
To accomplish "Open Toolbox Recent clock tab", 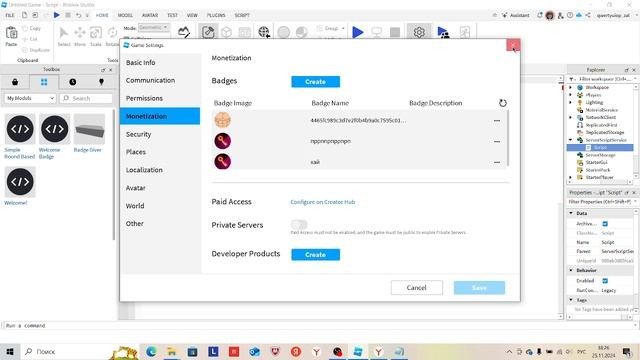I will (x=73, y=82).
